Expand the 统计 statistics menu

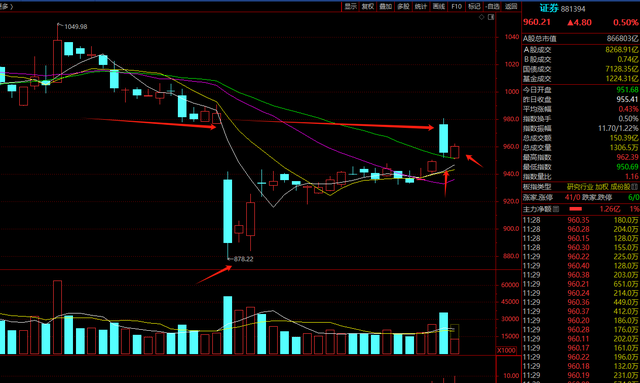tap(420, 6)
